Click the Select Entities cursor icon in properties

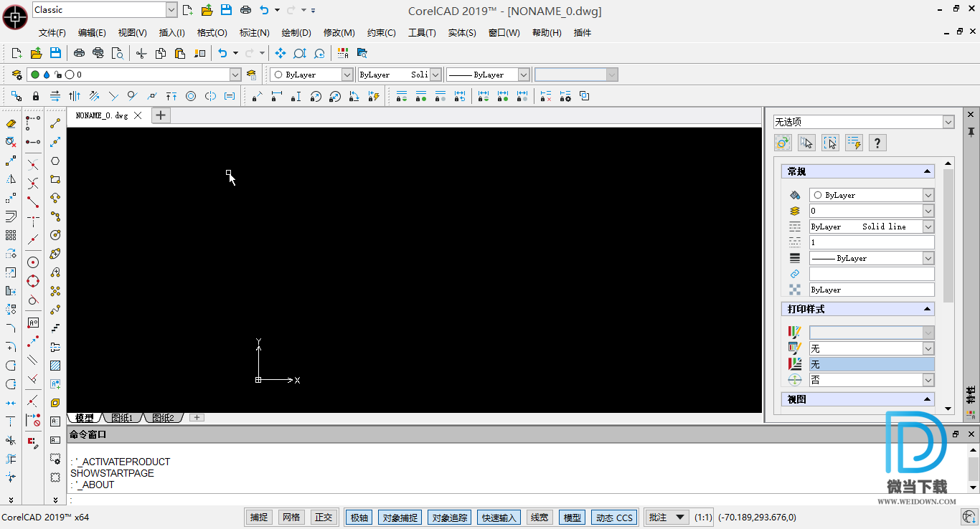tap(806, 143)
